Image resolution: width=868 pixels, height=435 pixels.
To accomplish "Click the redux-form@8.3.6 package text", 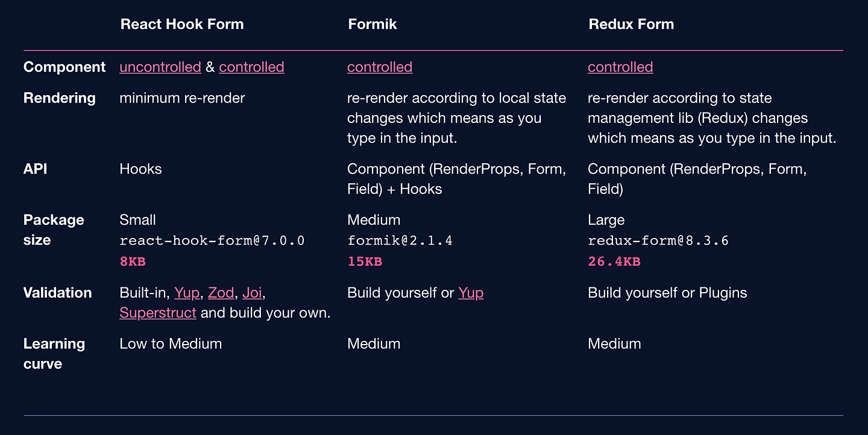I will click(658, 240).
